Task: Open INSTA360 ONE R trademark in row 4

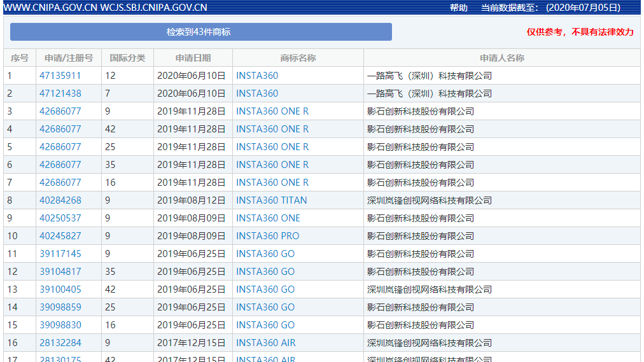Action: point(272,129)
